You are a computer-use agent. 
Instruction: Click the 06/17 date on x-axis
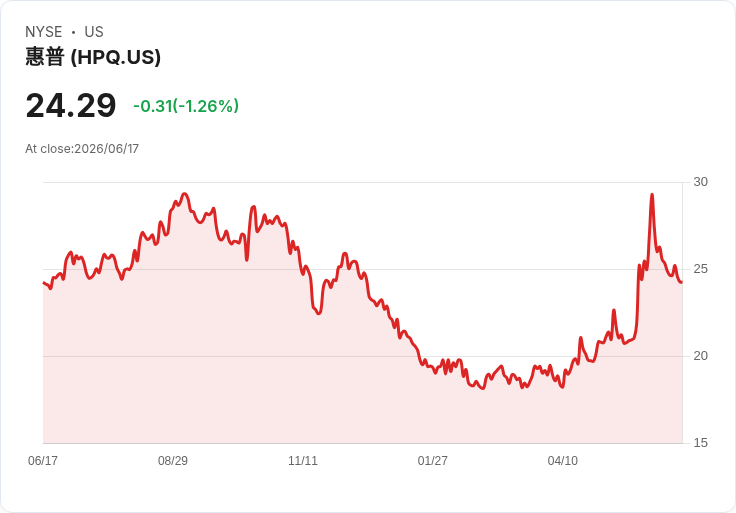[43, 460]
